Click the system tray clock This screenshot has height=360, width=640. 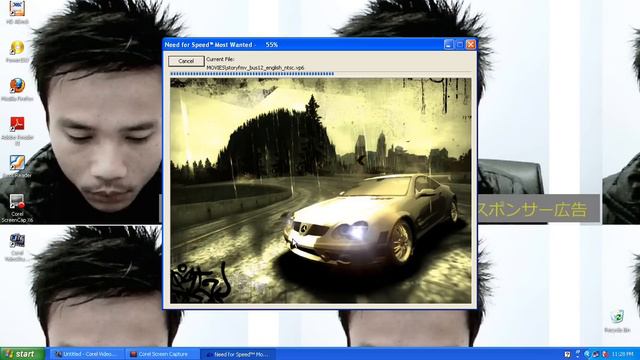(623, 354)
